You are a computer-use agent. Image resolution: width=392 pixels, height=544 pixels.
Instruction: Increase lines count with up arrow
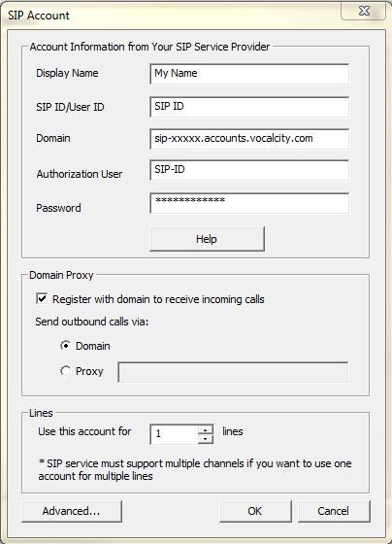(x=206, y=430)
